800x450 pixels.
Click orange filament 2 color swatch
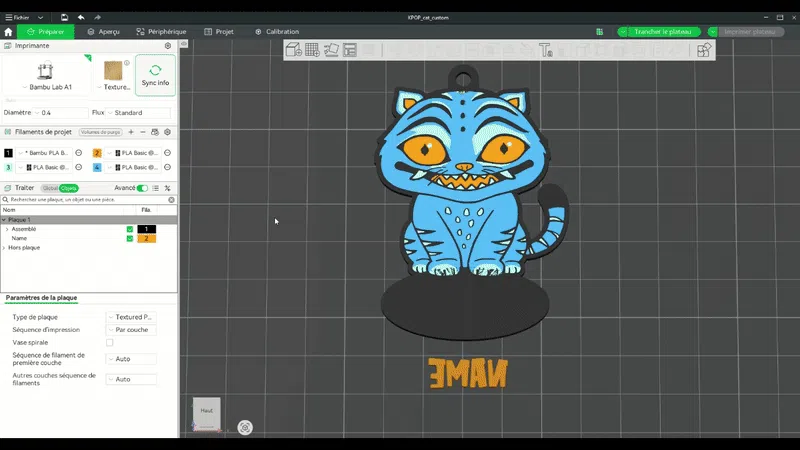[x=97, y=153]
